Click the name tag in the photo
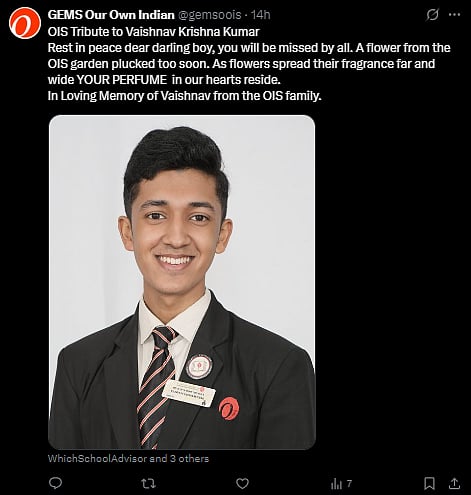The width and height of the screenshot is (471, 495). coord(189,393)
